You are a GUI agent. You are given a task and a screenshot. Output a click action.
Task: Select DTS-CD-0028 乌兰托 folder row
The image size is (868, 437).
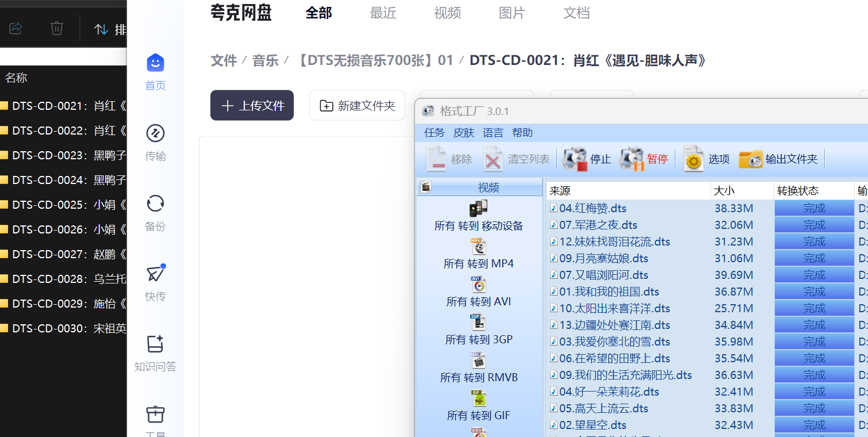coord(63,279)
